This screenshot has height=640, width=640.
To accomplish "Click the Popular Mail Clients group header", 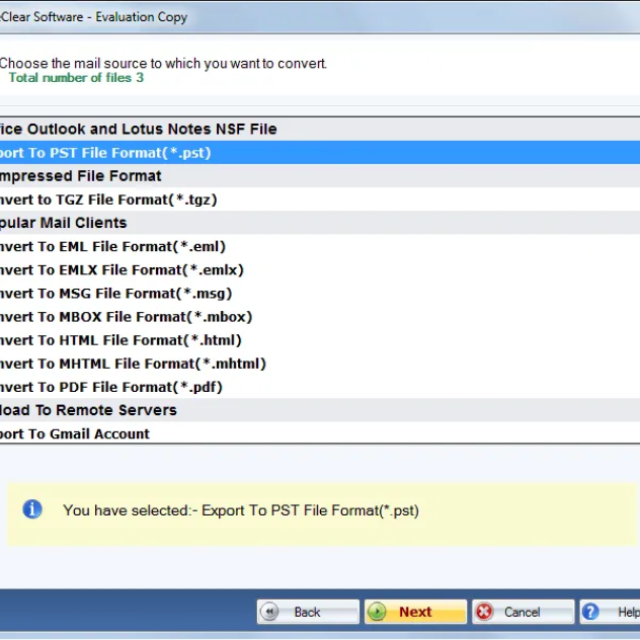I will pos(64,223).
